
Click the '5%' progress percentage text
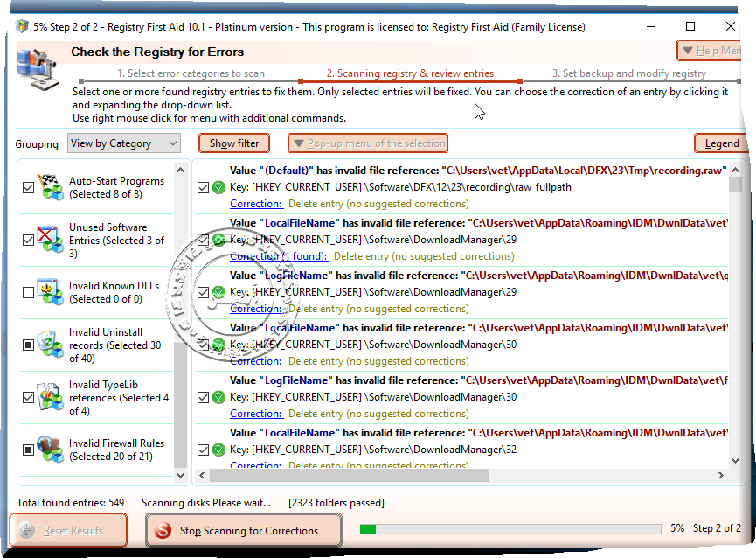pyautogui.click(x=677, y=528)
